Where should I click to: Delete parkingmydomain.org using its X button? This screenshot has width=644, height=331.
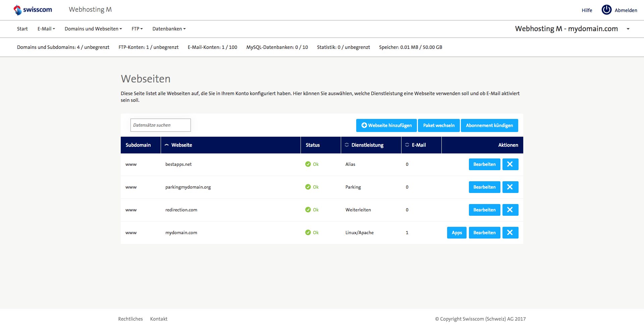coord(510,187)
